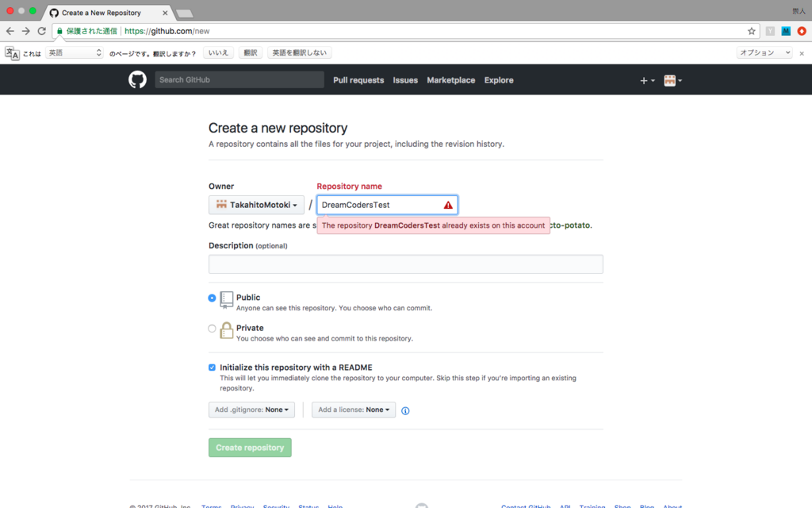
Task: Click the browser back arrow
Action: [10, 31]
